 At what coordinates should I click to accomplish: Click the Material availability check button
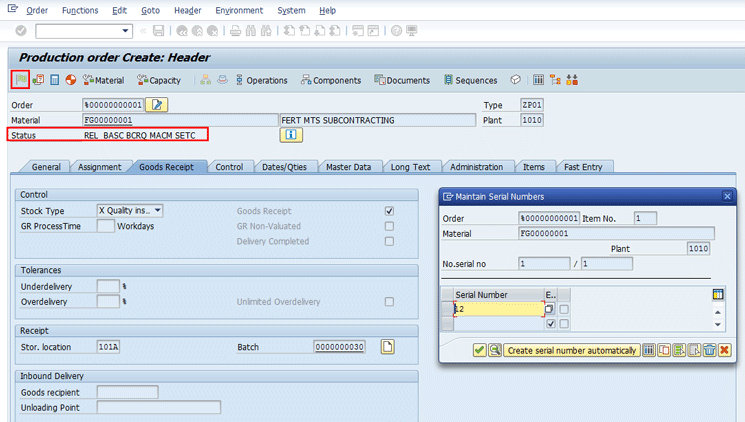pyautogui.click(x=103, y=80)
